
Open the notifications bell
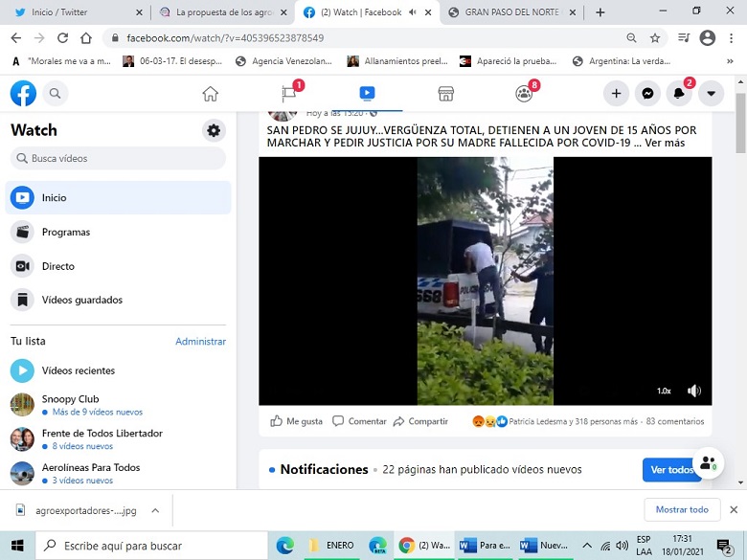(x=679, y=94)
